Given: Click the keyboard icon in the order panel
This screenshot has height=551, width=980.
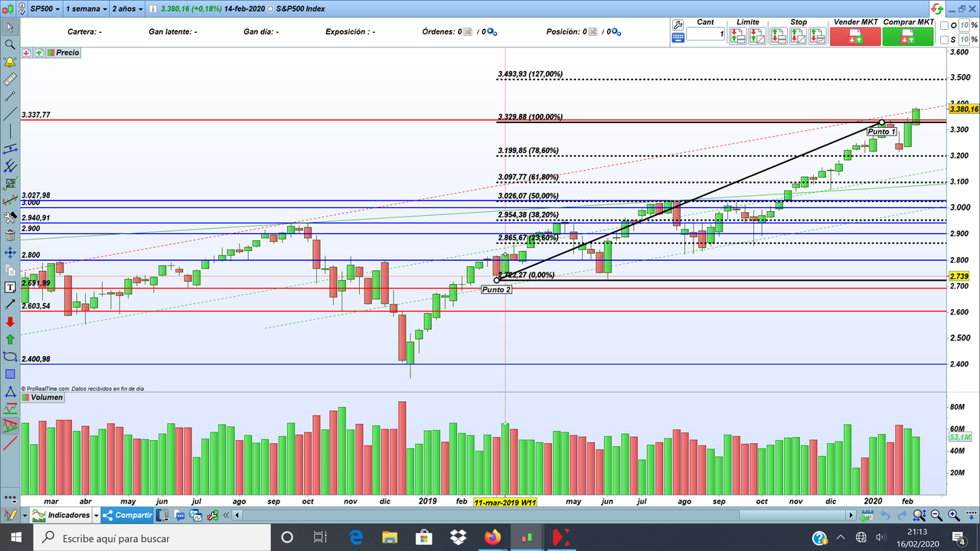Looking at the screenshot, I should pyautogui.click(x=677, y=38).
